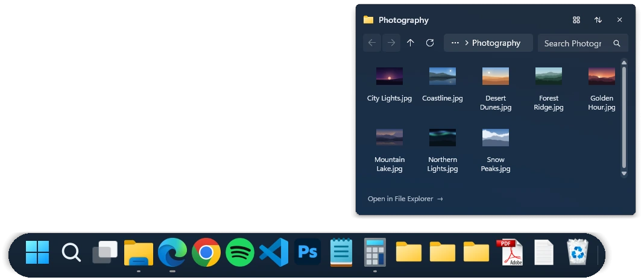This screenshot has height=280, width=644.
Task: Click the search magnifier in Photography
Action: tap(616, 43)
